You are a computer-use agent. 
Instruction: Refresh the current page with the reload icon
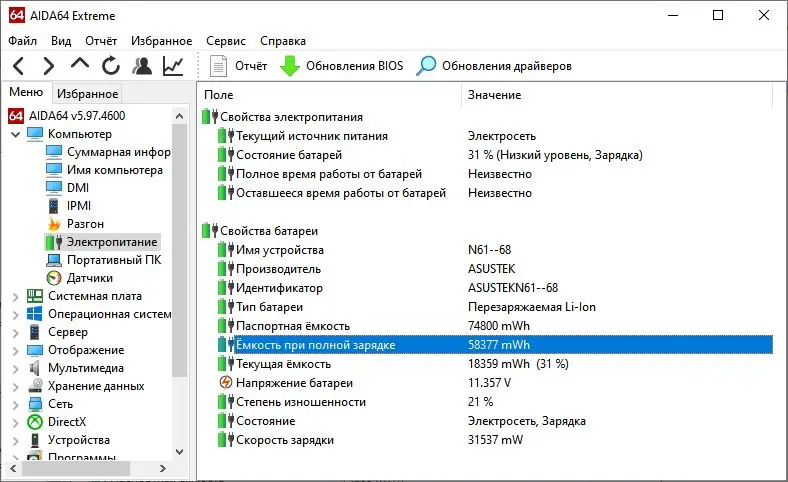(x=111, y=66)
